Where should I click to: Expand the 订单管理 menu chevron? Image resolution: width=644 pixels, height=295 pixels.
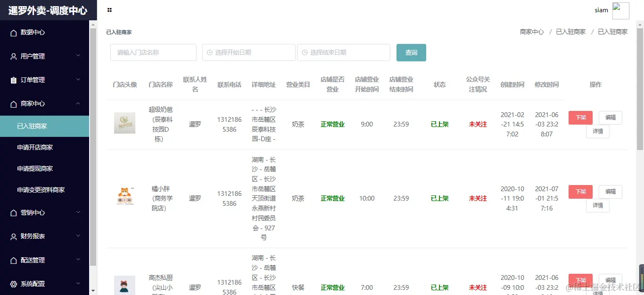(78, 80)
